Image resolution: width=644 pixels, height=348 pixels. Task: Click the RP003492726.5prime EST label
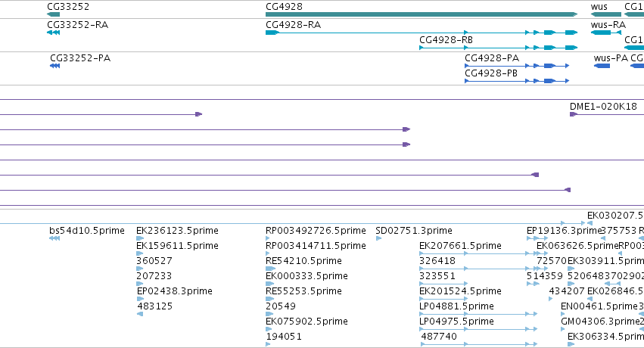[x=316, y=231]
